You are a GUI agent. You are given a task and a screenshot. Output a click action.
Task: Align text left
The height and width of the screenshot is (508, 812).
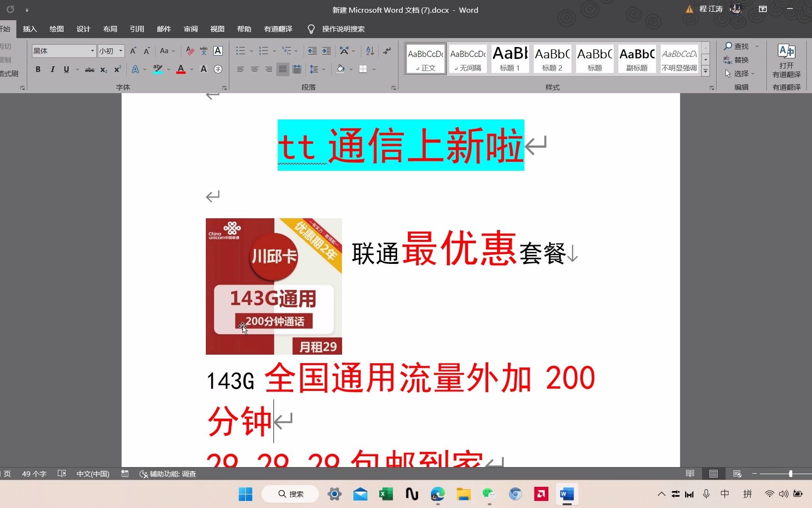240,69
